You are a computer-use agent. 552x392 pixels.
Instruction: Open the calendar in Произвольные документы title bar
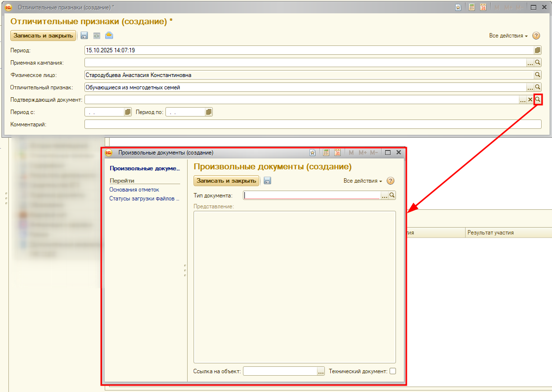click(338, 153)
